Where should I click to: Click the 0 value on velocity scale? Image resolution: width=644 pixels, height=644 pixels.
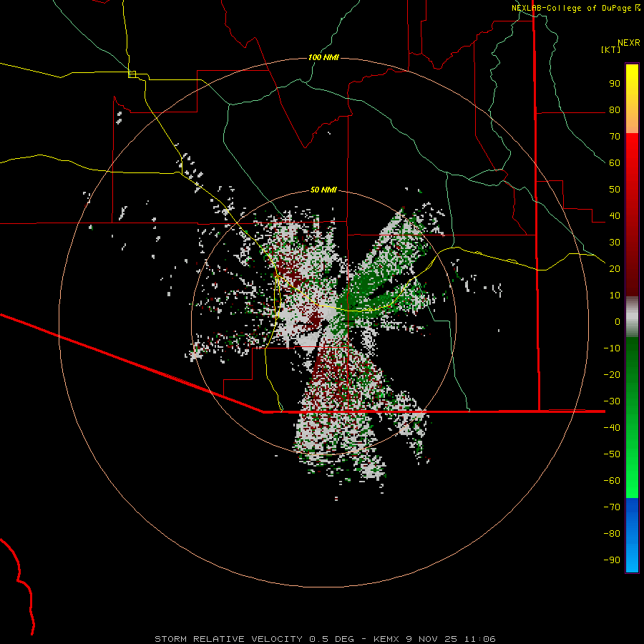(618, 322)
